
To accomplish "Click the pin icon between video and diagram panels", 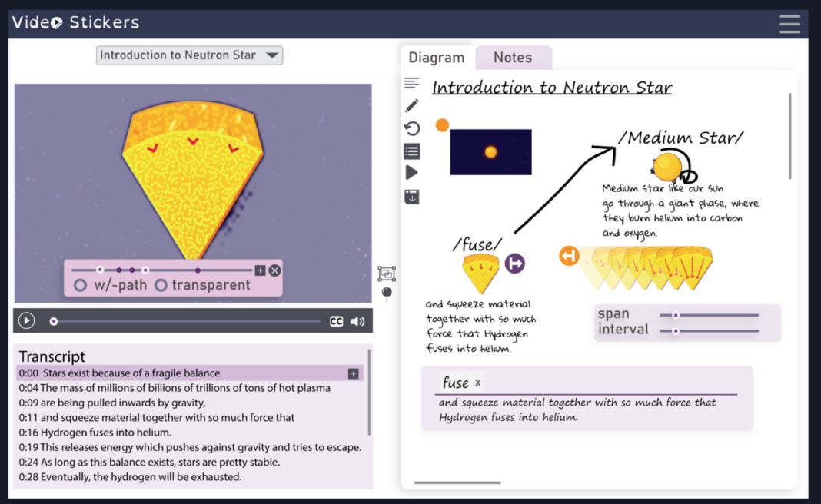I will (x=387, y=293).
